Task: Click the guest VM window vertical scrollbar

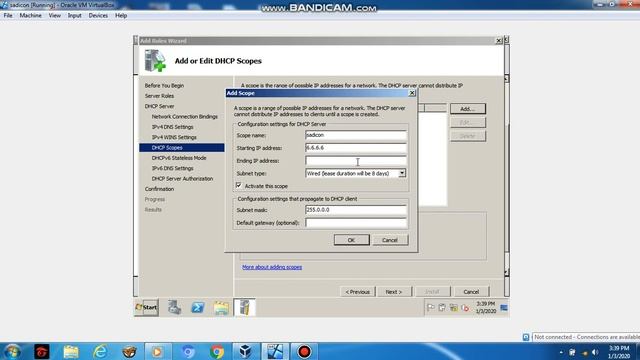Action: [x=507, y=176]
